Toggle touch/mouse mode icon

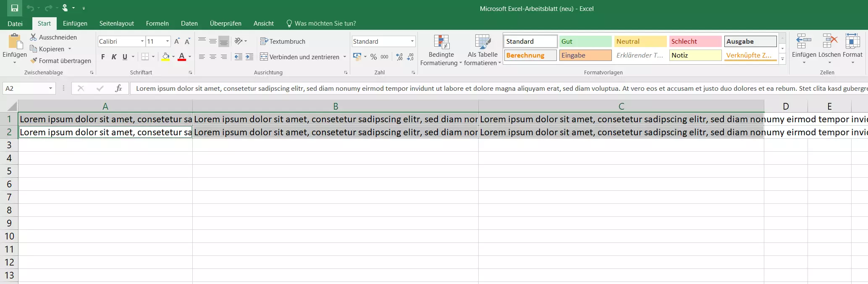(65, 8)
